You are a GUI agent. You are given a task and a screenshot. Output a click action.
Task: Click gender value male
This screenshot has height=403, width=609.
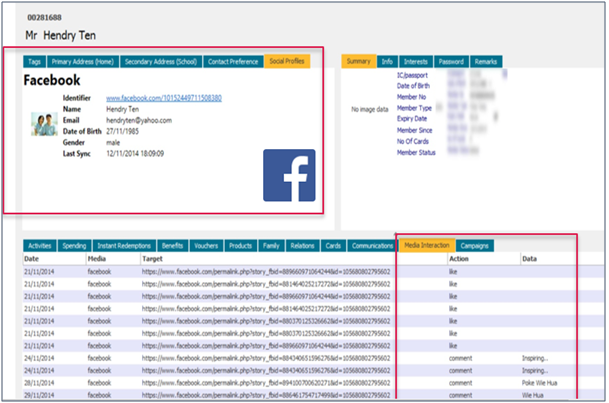(x=113, y=142)
